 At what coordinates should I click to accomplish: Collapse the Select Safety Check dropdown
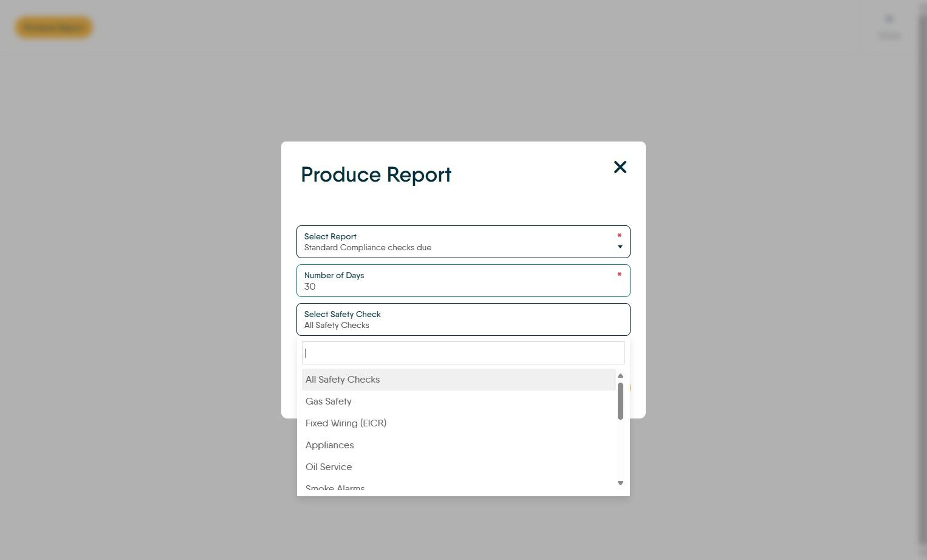tap(462, 319)
